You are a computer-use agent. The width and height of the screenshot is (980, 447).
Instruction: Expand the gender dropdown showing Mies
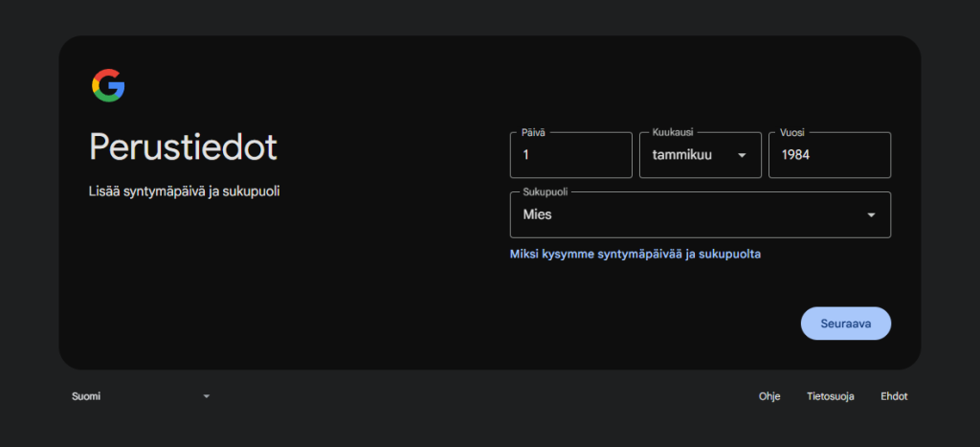699,215
